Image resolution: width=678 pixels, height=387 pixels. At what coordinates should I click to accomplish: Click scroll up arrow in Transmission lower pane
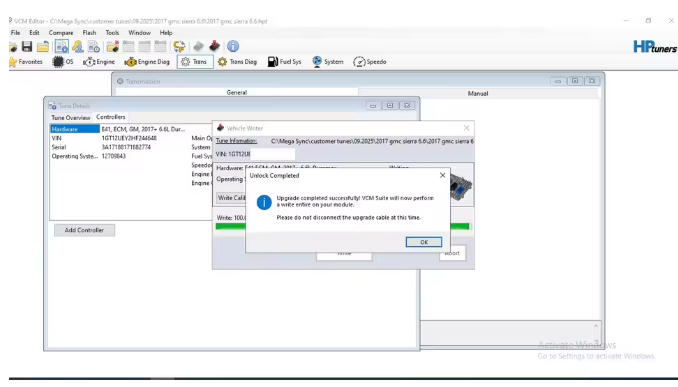click(596, 326)
